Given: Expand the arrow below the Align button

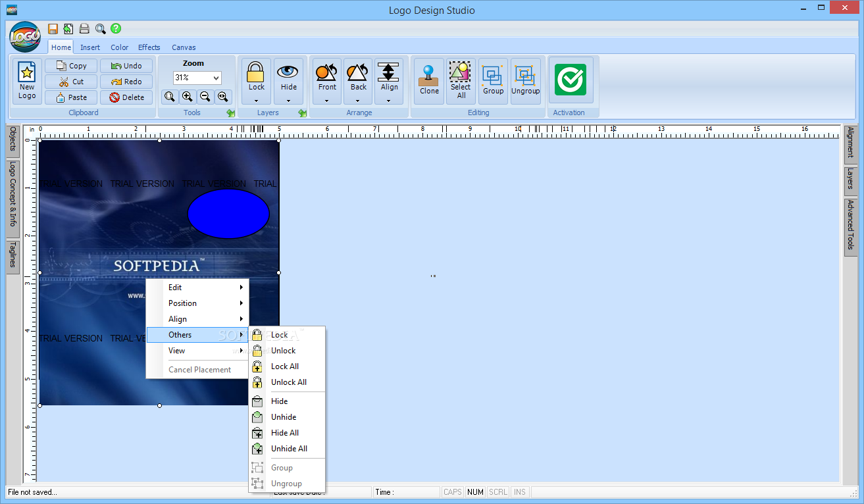Looking at the screenshot, I should [389, 101].
